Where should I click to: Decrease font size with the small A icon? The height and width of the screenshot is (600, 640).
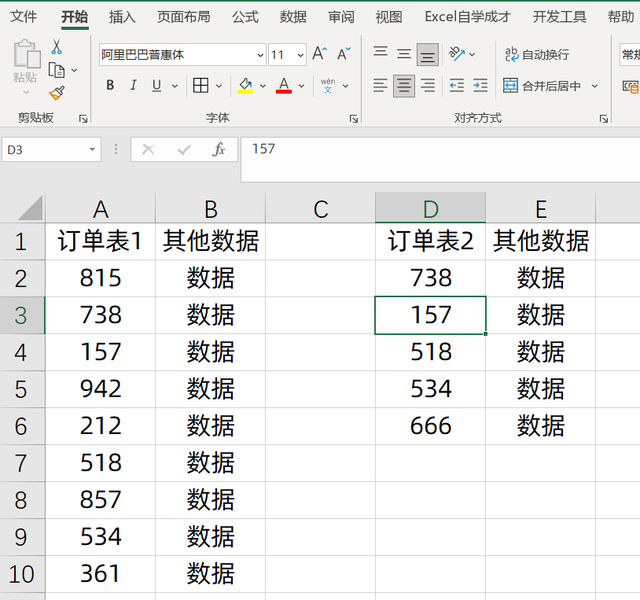[x=344, y=54]
